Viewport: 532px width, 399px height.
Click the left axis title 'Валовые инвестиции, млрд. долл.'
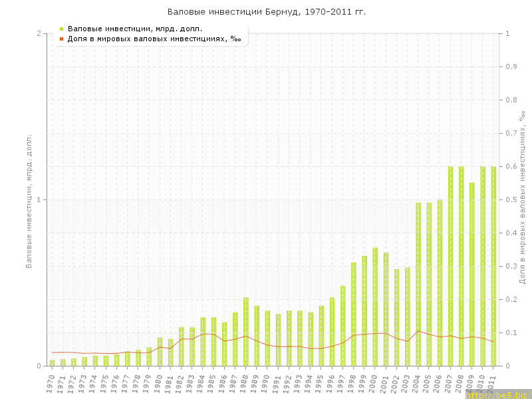pos(29,199)
